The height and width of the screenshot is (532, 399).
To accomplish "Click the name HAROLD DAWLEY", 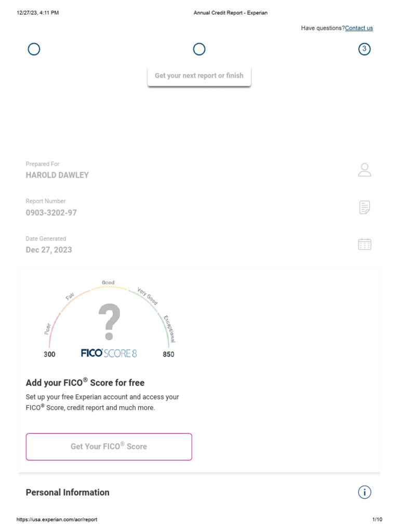I will pyautogui.click(x=57, y=175).
